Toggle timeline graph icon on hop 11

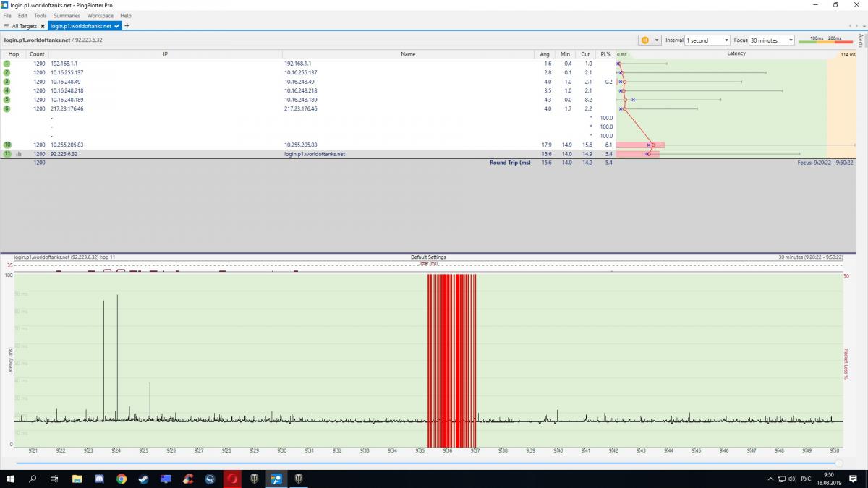(x=19, y=154)
